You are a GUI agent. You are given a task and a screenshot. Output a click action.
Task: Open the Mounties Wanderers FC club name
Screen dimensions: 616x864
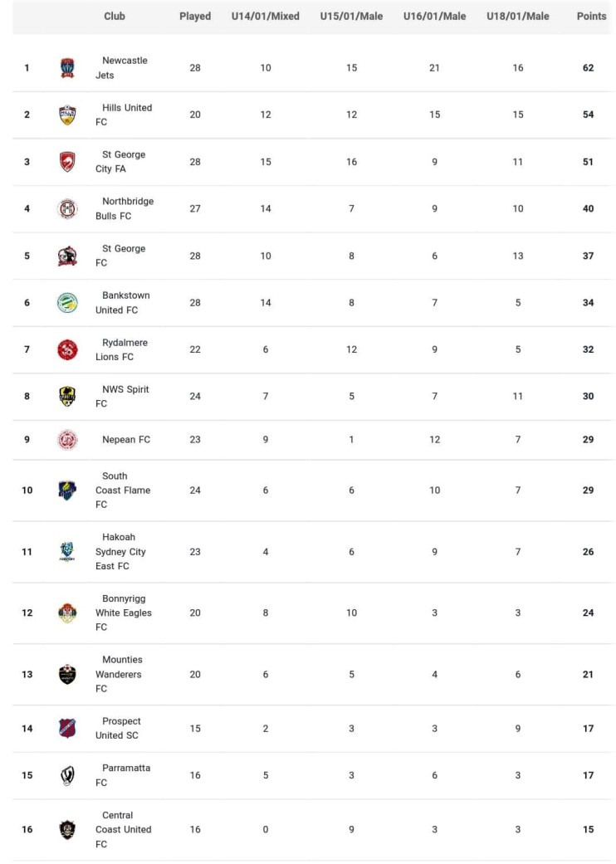[x=121, y=674]
